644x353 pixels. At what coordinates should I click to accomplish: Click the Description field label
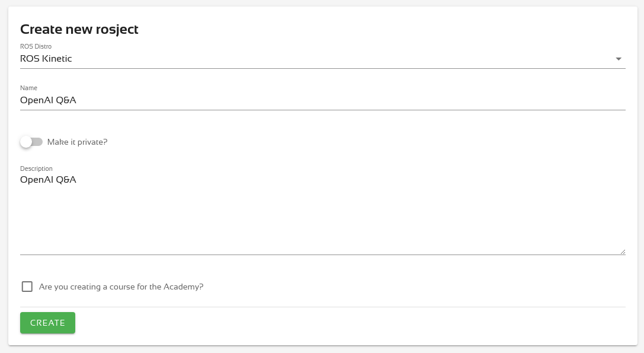36,168
